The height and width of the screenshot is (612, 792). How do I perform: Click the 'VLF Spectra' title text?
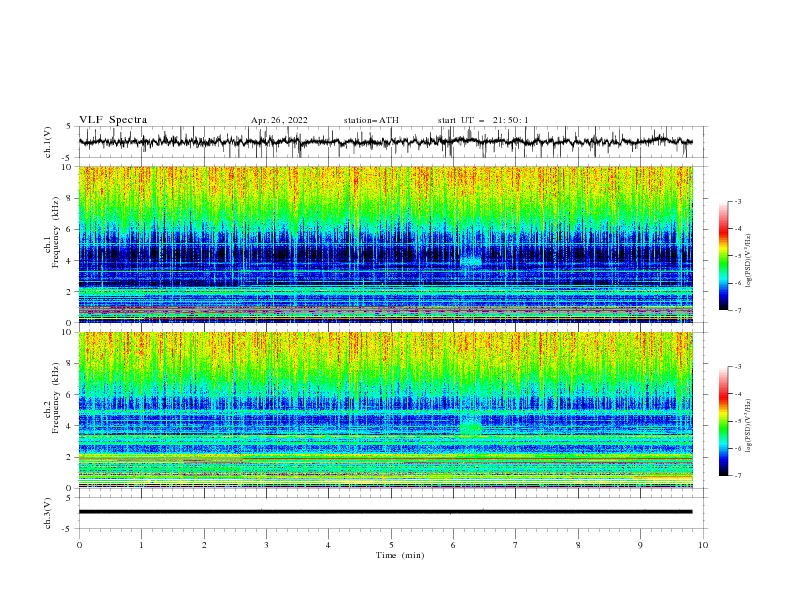[113, 120]
